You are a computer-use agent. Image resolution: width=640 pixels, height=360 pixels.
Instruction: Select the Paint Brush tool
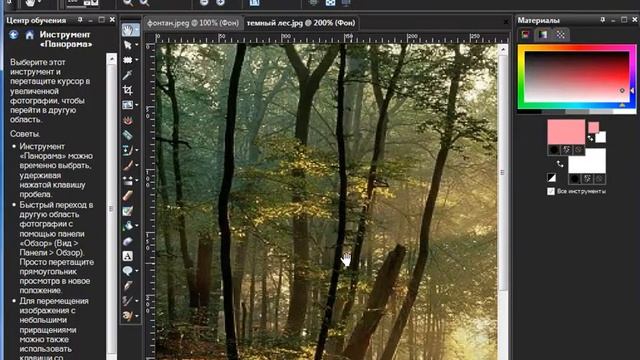pos(127,165)
